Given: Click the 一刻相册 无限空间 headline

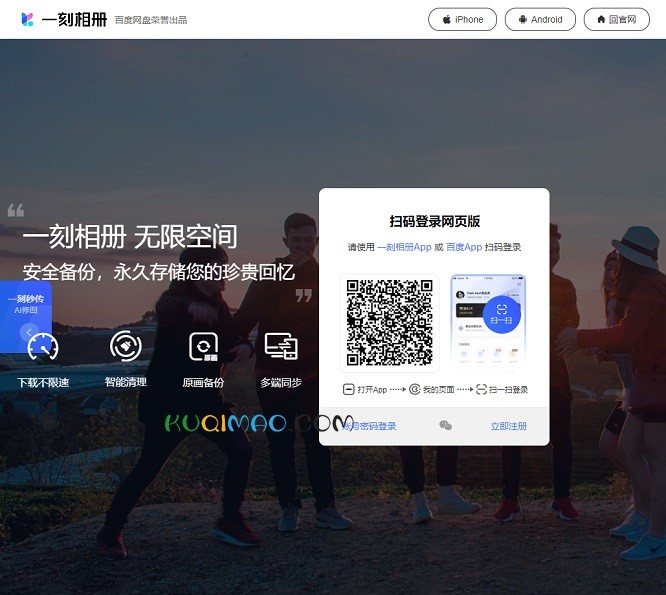Looking at the screenshot, I should click(130, 237).
